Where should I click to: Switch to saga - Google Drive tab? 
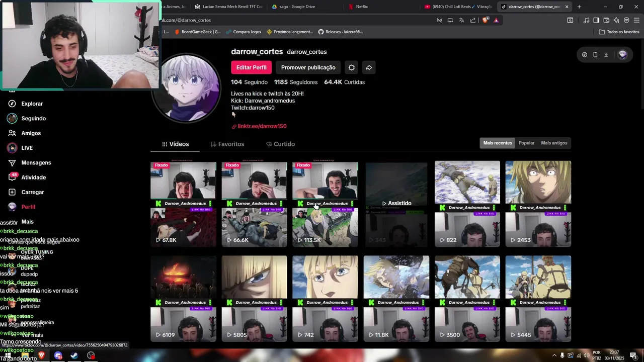click(304, 7)
